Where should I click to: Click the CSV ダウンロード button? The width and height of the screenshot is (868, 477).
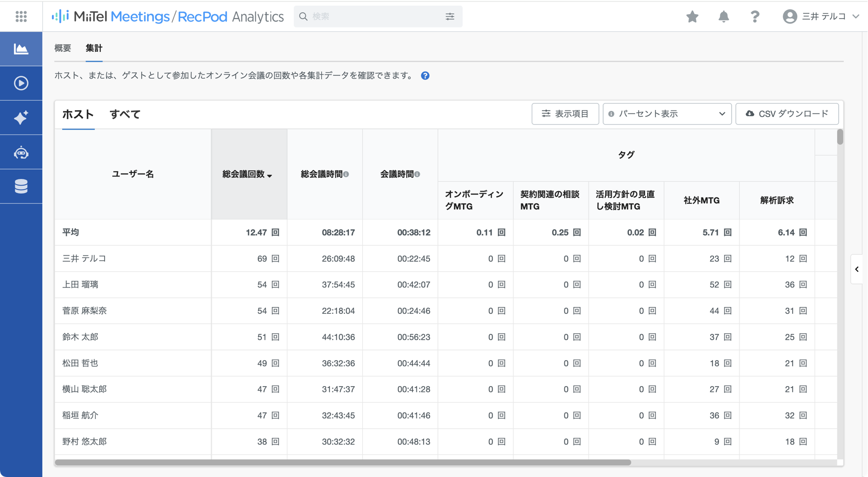[x=787, y=114]
